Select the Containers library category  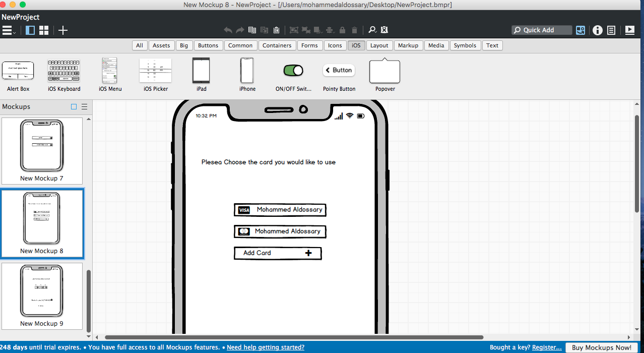pyautogui.click(x=277, y=45)
